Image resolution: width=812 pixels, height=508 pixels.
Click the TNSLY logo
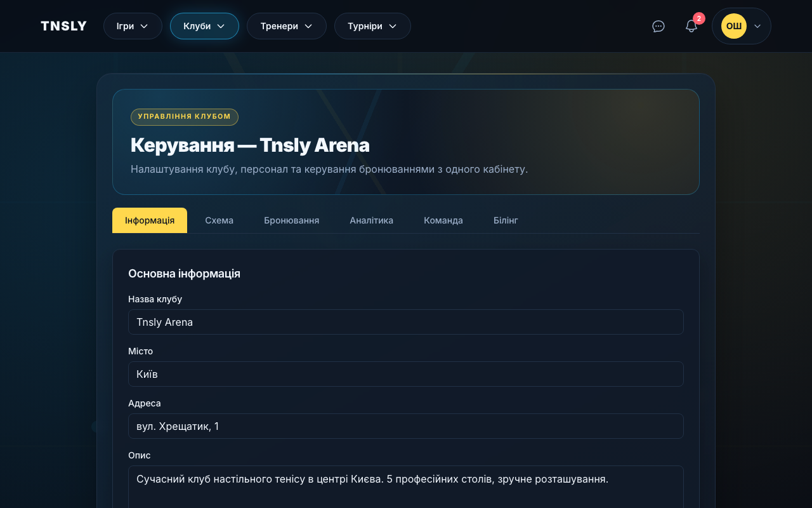coord(63,26)
